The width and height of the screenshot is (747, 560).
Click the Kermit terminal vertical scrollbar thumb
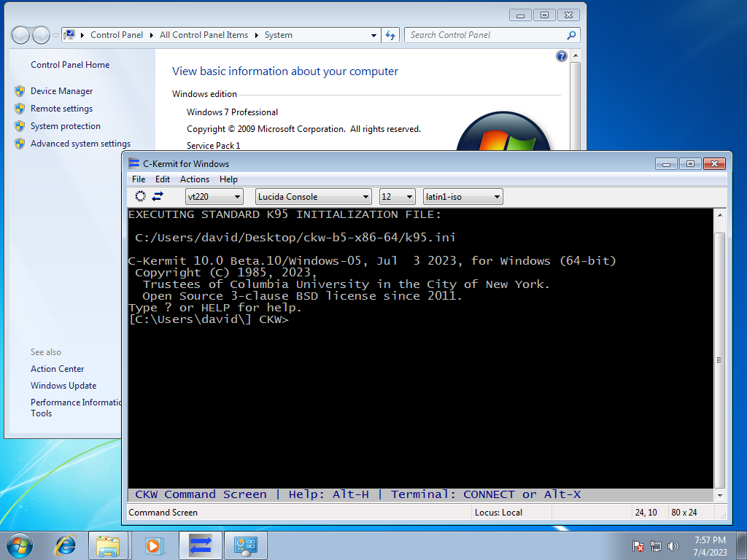720,360
